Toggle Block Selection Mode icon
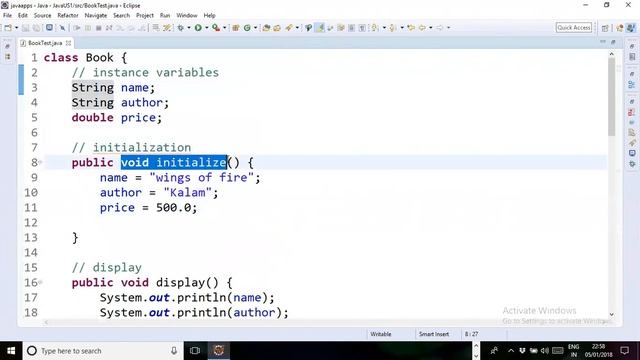The width and height of the screenshot is (640, 360). coord(351,28)
